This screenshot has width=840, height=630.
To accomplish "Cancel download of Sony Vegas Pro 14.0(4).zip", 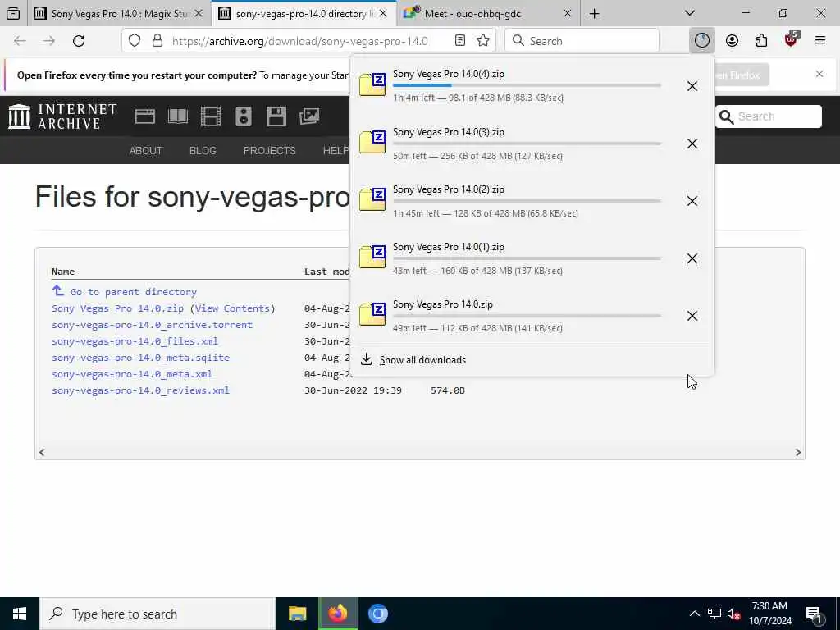I will (692, 86).
